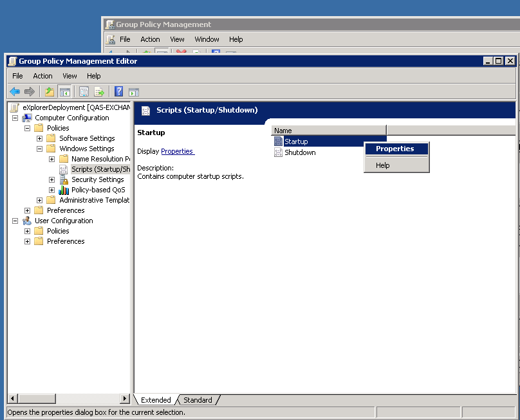Open Help via blue question mark icon
This screenshot has height=420, width=520.
[118, 91]
